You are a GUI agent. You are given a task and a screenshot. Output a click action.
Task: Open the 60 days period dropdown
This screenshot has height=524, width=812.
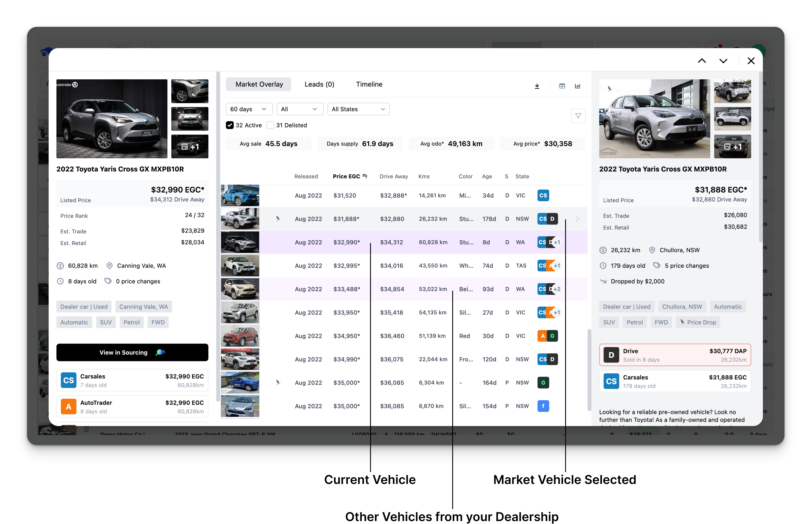pyautogui.click(x=249, y=109)
